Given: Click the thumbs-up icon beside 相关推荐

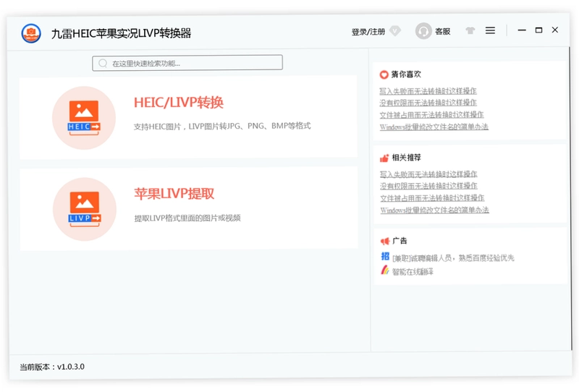Looking at the screenshot, I should (384, 158).
